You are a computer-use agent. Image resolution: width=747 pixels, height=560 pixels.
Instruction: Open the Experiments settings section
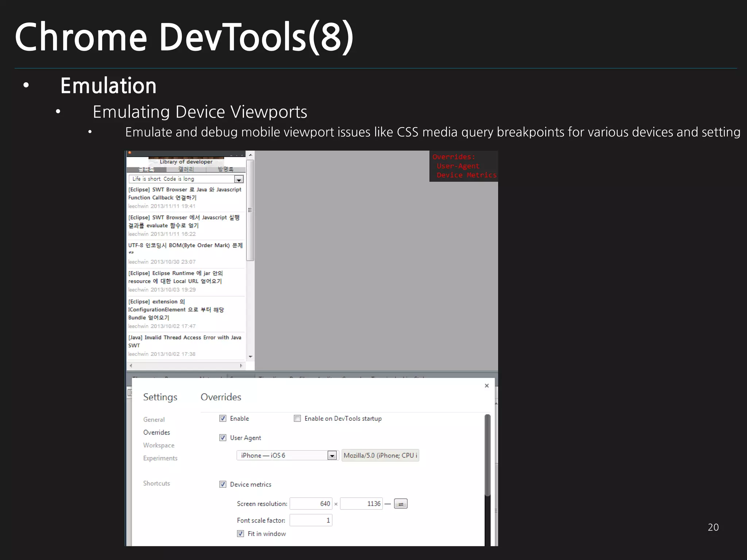[x=160, y=458]
